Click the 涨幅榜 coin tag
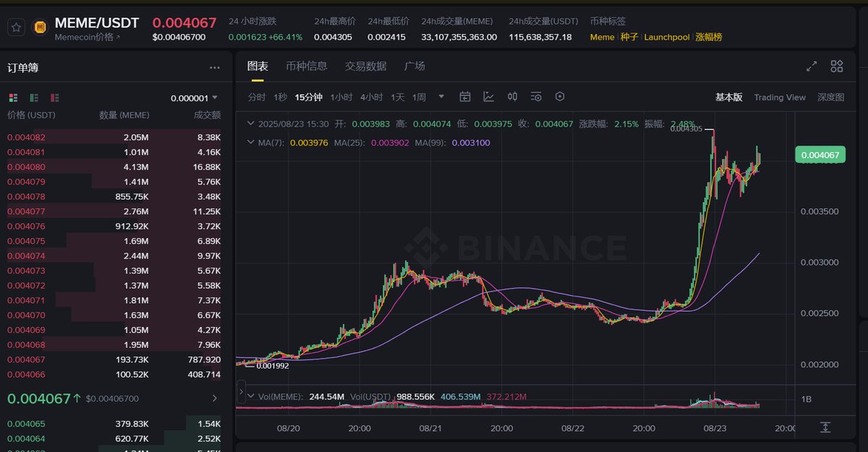This screenshot has height=452, width=868. tap(709, 37)
